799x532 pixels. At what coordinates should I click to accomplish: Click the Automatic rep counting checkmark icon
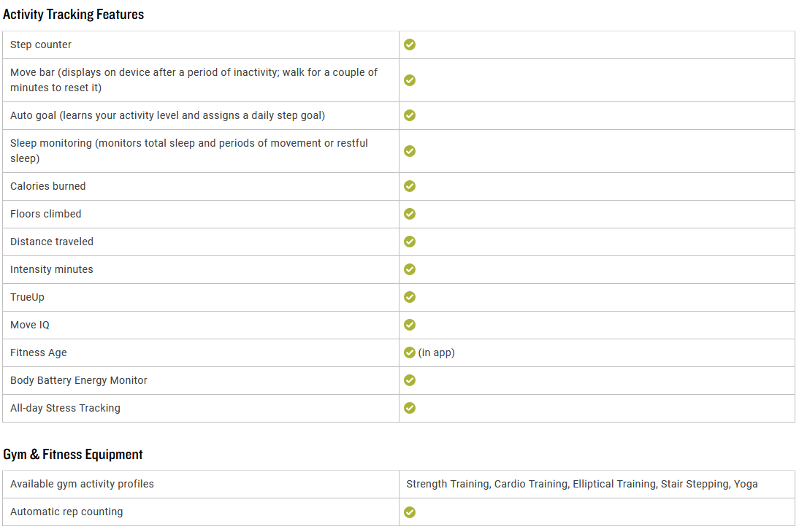click(x=410, y=512)
